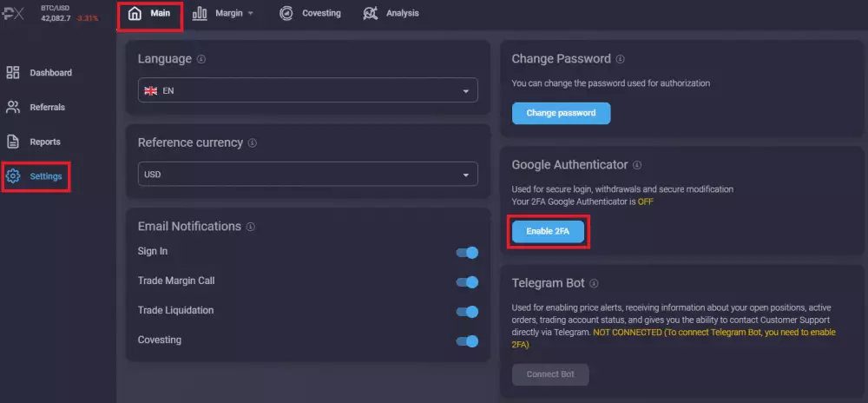Expand the Reference currency USD dropdown

[307, 175]
